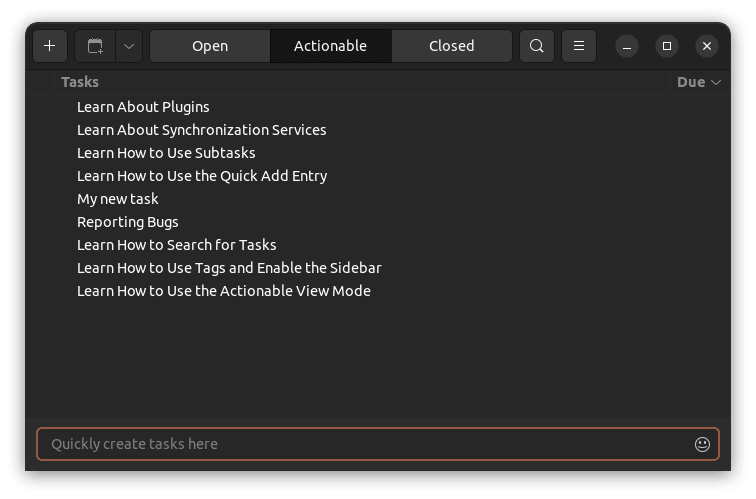Image resolution: width=756 pixels, height=499 pixels.
Task: Click the plus icon to add a new task
Action: [50, 46]
